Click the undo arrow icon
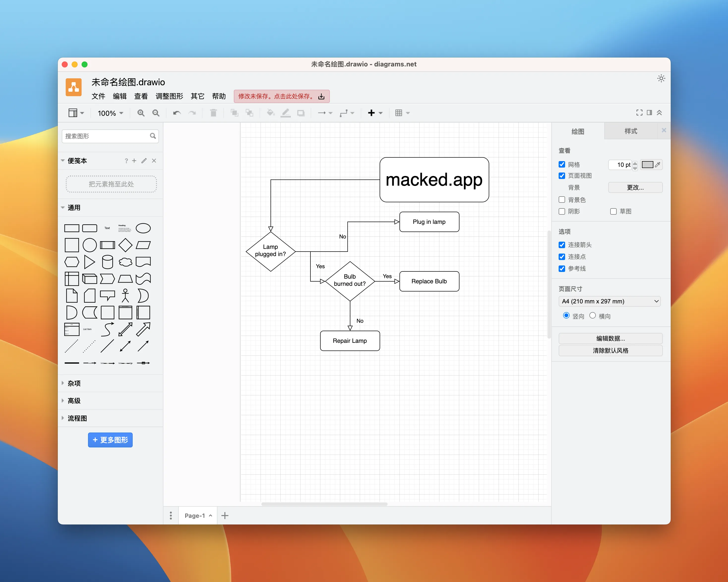Viewport: 728px width, 582px height. [x=177, y=113]
